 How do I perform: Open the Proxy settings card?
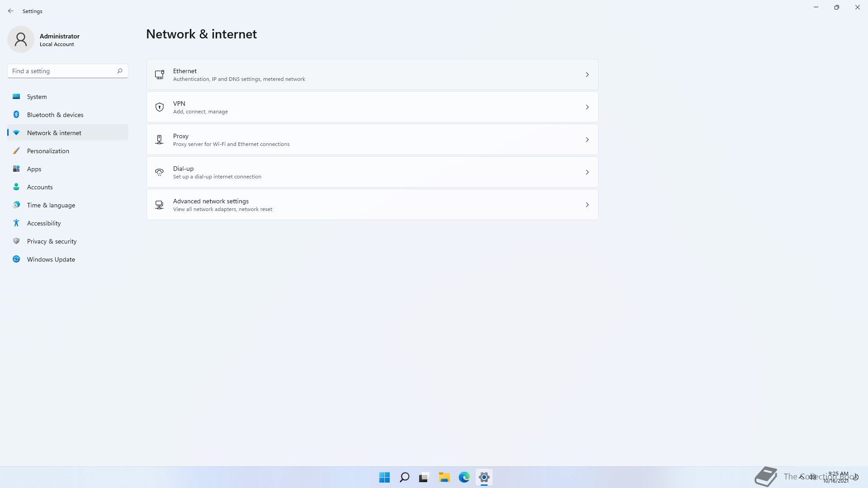tap(372, 140)
